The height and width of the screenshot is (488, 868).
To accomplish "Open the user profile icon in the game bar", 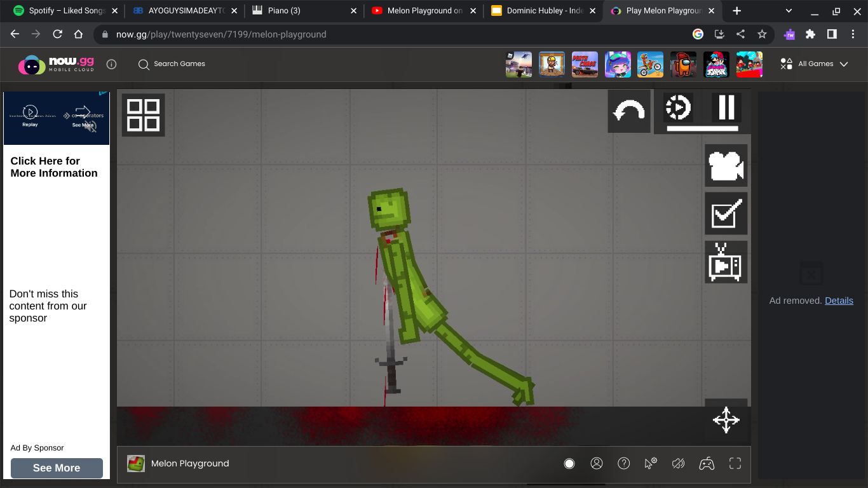I will coord(597,463).
